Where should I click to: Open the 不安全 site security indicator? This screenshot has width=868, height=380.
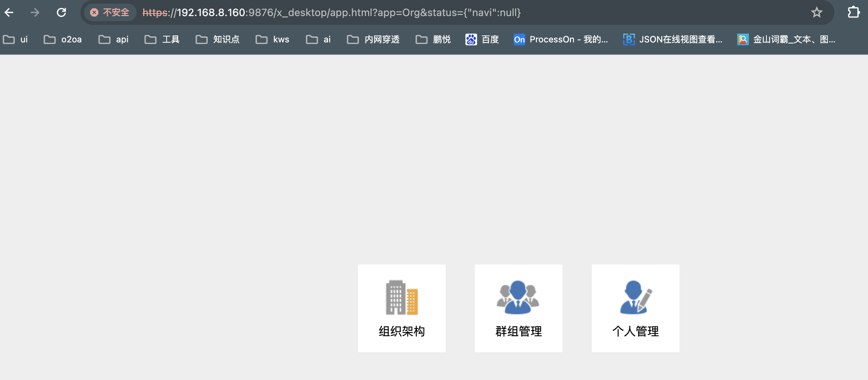click(110, 13)
